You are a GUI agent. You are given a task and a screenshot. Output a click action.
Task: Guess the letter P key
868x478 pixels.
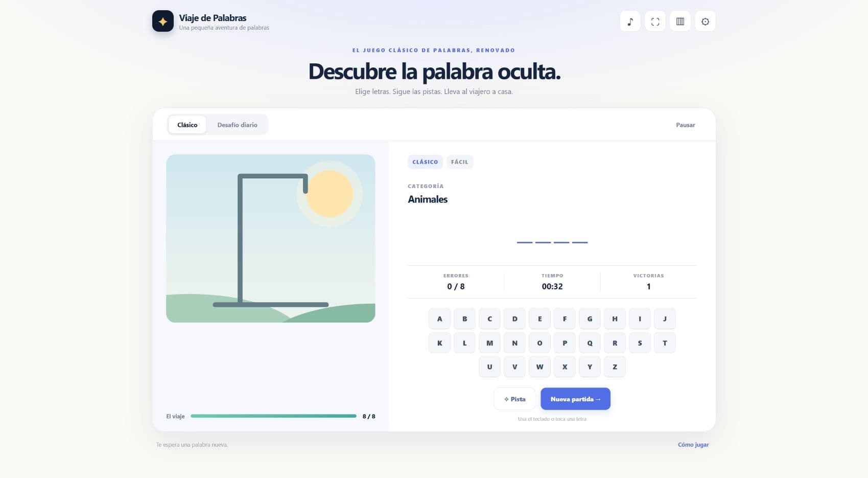tap(565, 343)
